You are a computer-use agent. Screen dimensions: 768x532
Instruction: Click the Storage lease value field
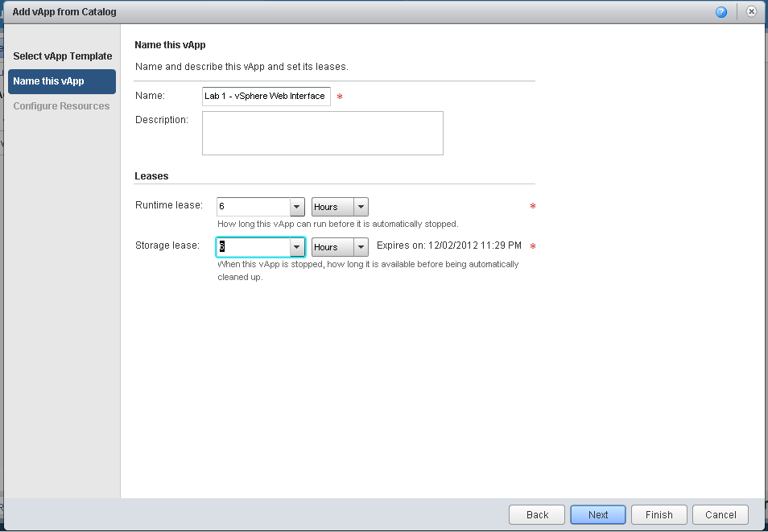254,247
